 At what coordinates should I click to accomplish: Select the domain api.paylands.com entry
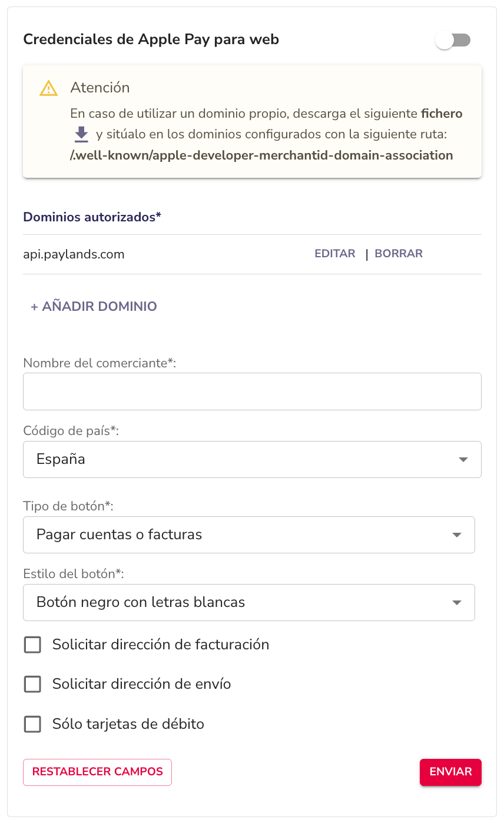[74, 254]
